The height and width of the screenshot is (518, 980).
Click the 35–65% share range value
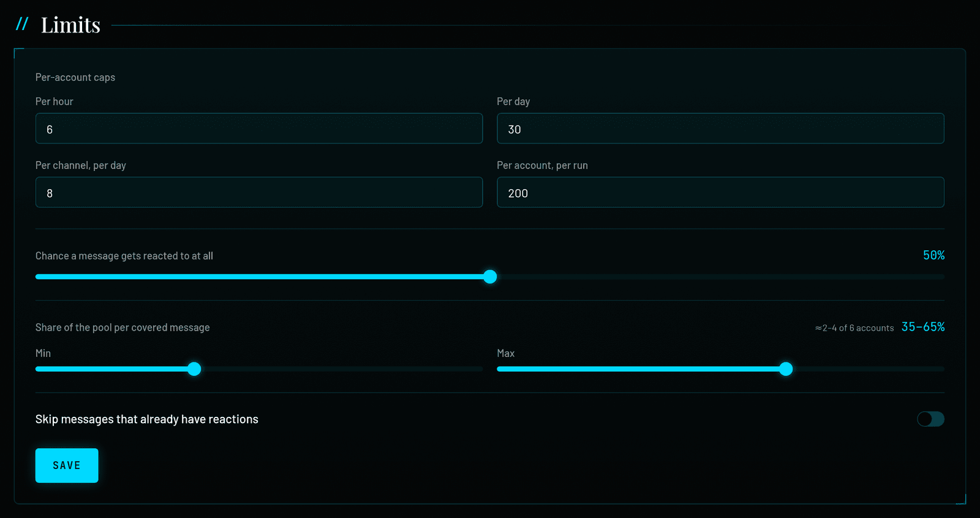click(923, 327)
